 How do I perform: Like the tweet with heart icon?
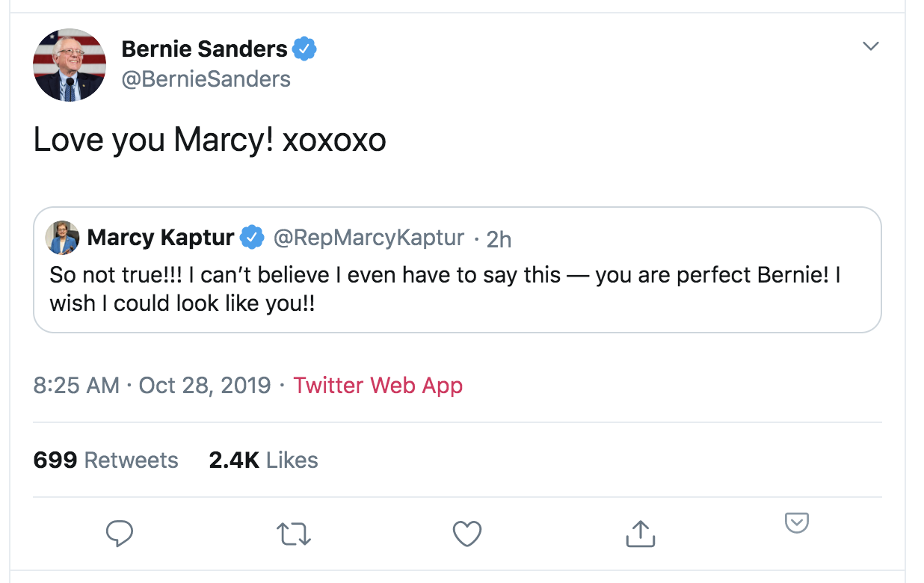(x=468, y=534)
